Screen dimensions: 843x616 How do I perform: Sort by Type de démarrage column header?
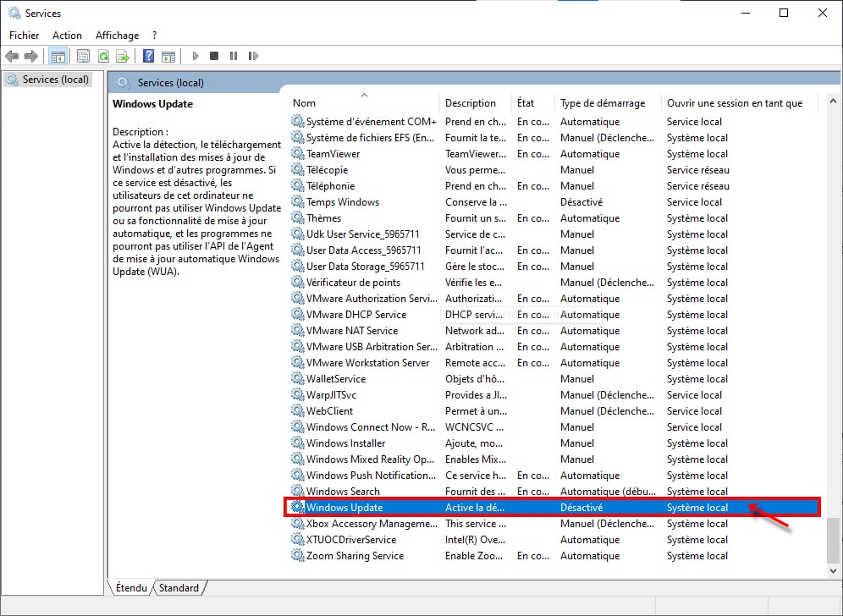click(x=608, y=102)
